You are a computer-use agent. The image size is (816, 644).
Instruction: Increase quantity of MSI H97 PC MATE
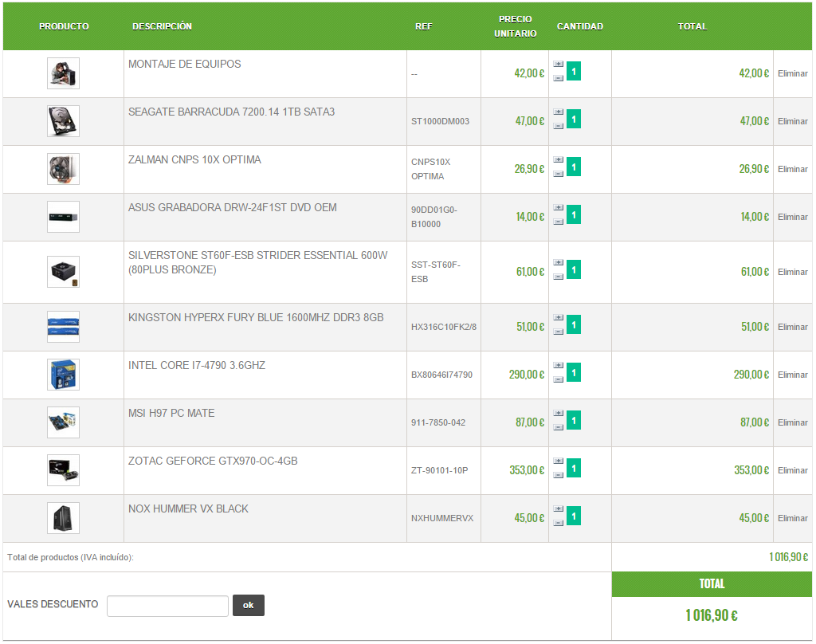(559, 414)
